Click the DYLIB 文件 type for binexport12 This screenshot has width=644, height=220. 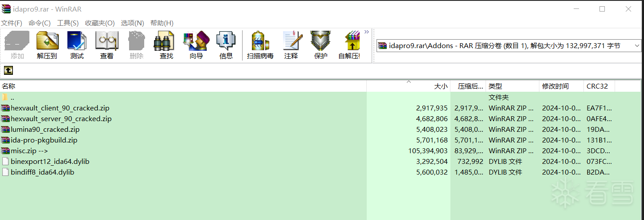coord(505,161)
